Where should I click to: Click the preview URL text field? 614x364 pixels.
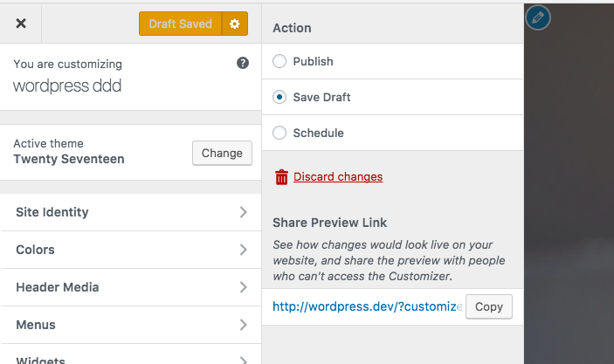(366, 306)
